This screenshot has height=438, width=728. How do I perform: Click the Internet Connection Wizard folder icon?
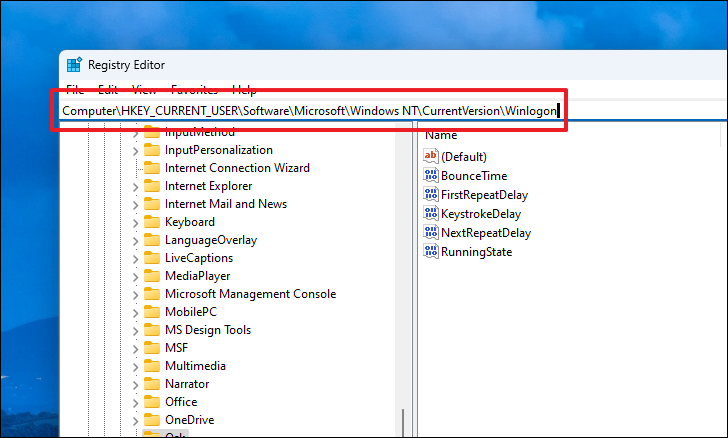(x=152, y=168)
